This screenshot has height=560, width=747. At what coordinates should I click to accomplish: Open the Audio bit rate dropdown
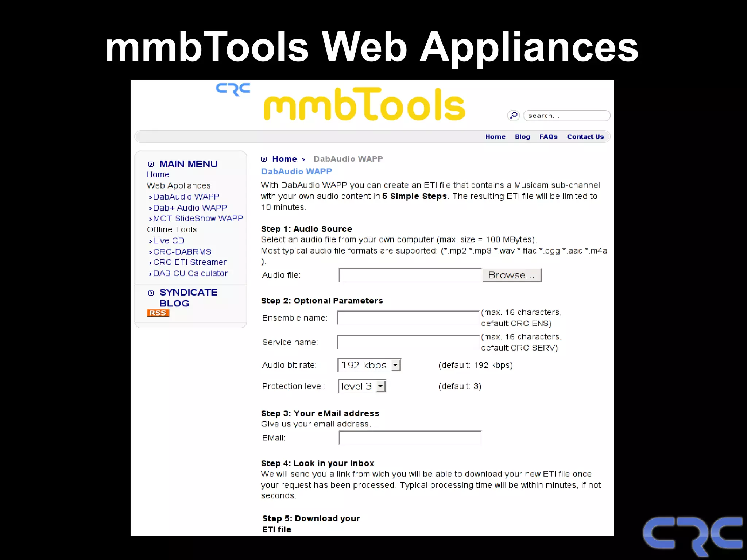click(369, 365)
